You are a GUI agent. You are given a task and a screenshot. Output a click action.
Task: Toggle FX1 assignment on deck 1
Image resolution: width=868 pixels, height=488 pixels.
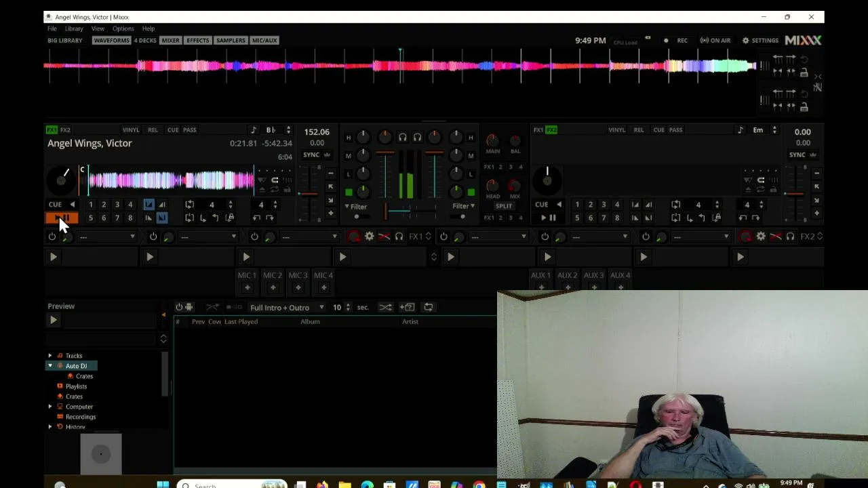point(52,129)
